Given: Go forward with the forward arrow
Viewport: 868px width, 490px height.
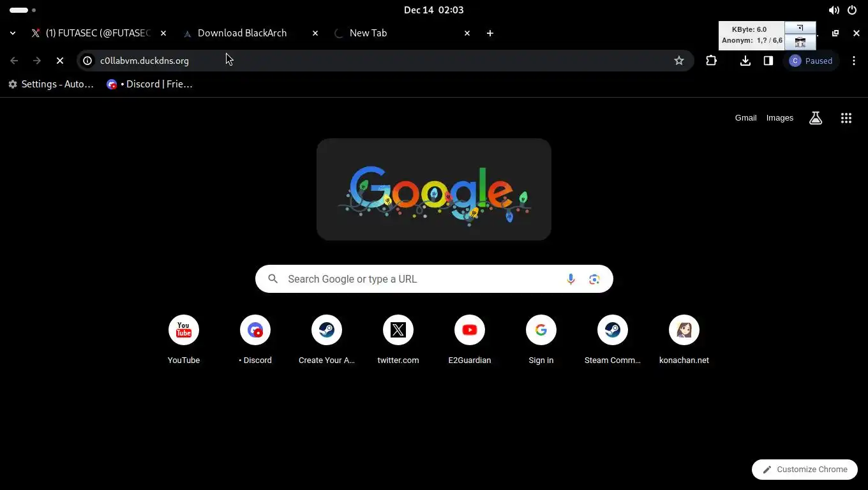Looking at the screenshot, I should (37, 61).
